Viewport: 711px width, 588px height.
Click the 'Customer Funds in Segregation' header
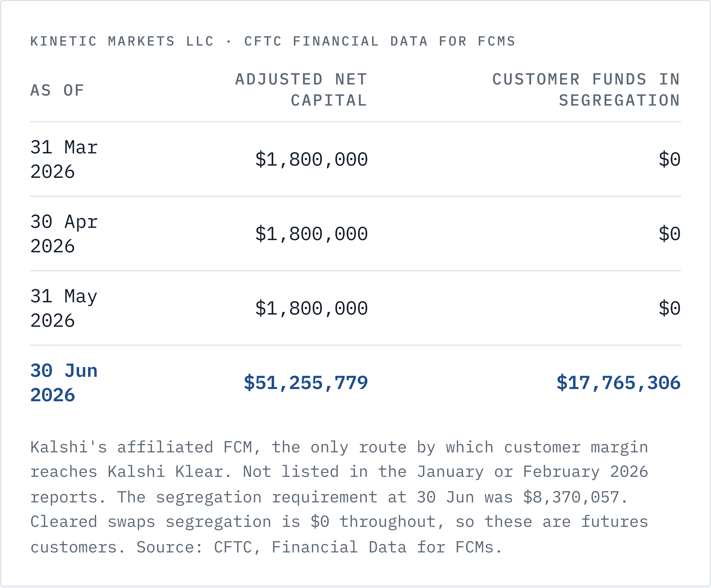[586, 90]
